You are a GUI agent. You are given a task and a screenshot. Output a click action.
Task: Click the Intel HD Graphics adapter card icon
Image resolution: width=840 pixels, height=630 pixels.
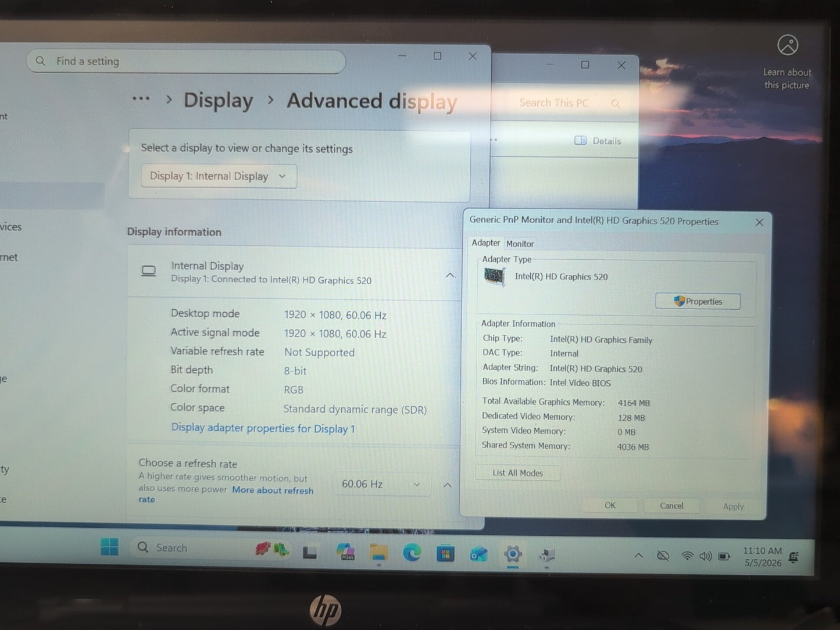tap(495, 277)
